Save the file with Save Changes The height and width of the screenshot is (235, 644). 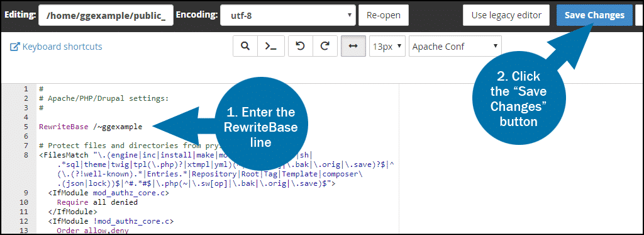coord(594,15)
